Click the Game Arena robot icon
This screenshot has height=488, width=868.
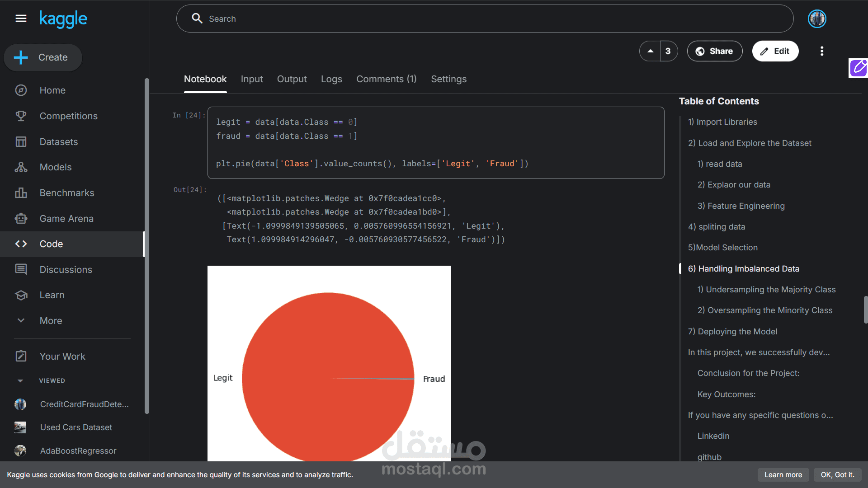pos(21,219)
